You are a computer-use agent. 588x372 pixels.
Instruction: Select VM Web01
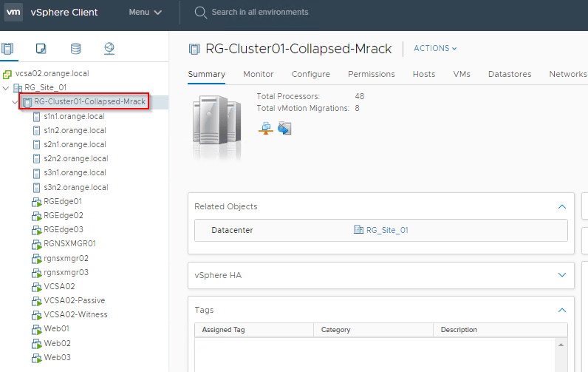tap(56, 328)
